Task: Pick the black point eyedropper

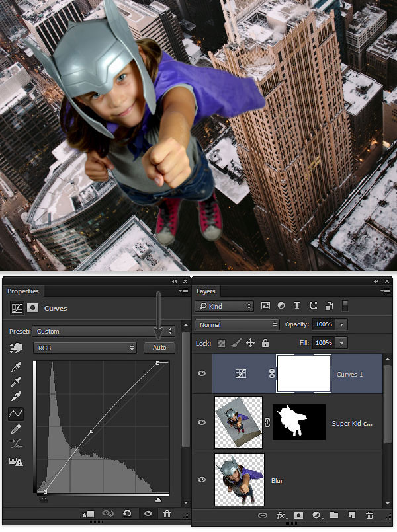Action: click(x=16, y=367)
